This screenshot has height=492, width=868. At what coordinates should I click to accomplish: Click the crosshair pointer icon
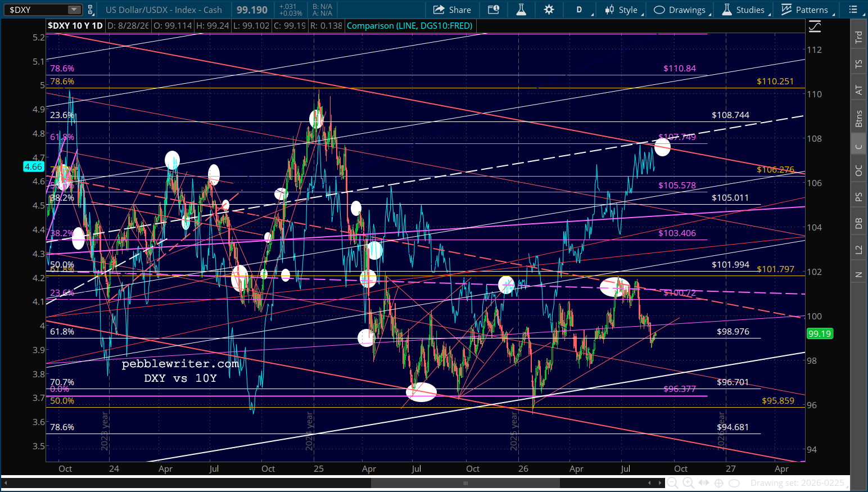point(718,483)
